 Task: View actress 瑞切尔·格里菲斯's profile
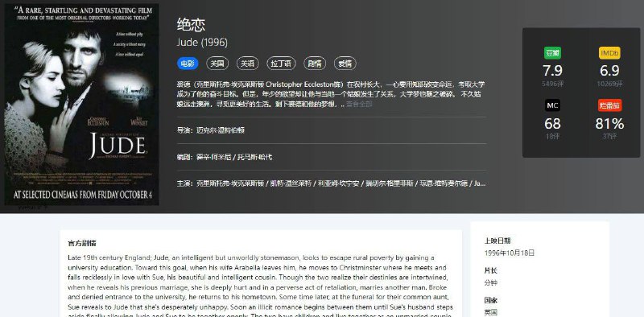pyautogui.click(x=390, y=183)
